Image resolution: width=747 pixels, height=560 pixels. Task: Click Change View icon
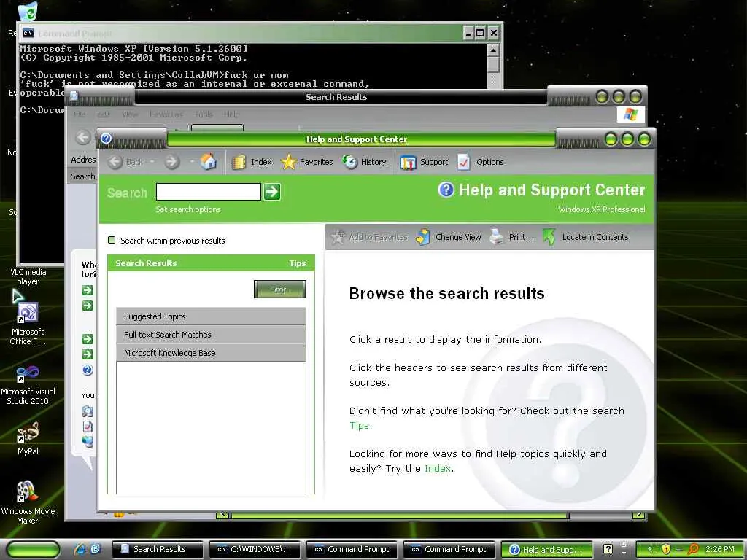(422, 237)
